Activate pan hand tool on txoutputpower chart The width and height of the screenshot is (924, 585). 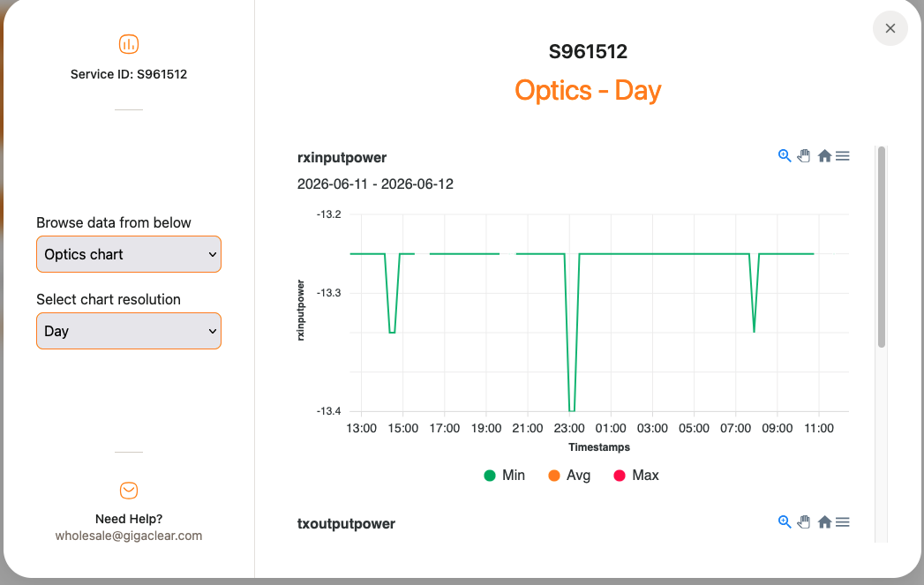pyautogui.click(x=804, y=522)
